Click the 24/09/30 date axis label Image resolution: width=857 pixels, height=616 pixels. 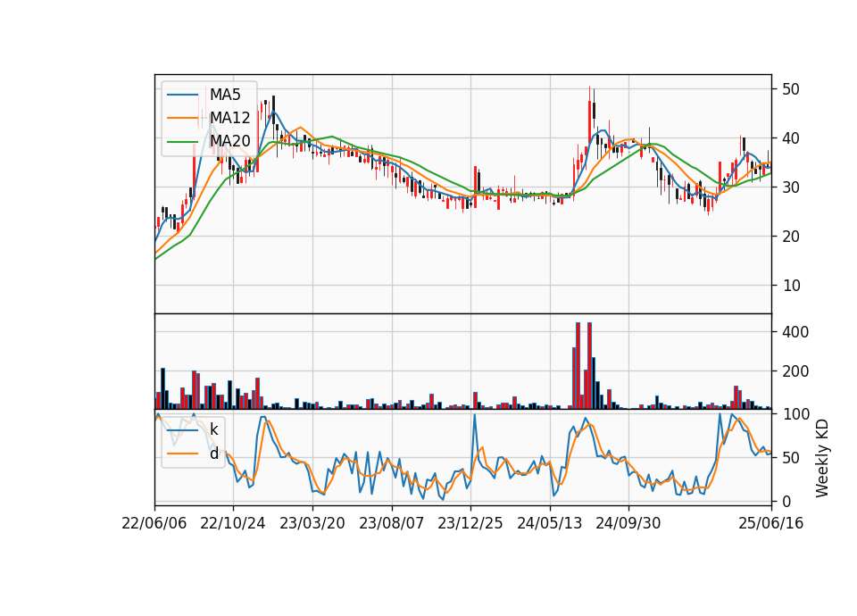628,523
